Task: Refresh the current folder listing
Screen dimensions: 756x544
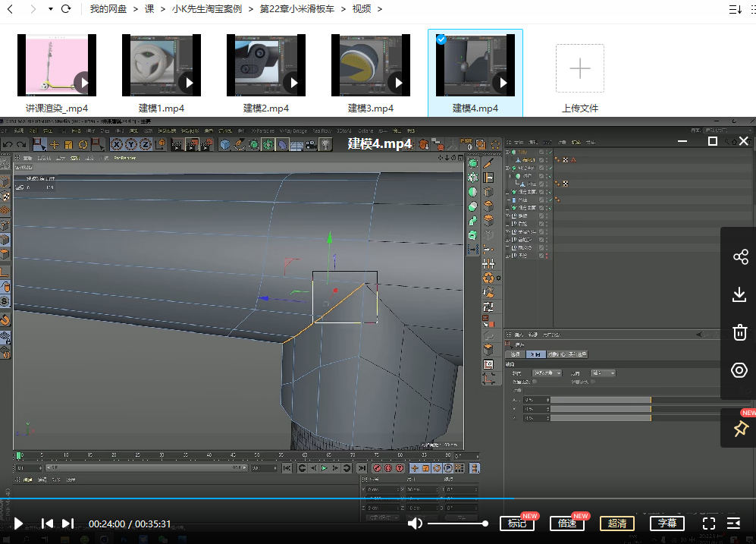Action: (x=66, y=9)
